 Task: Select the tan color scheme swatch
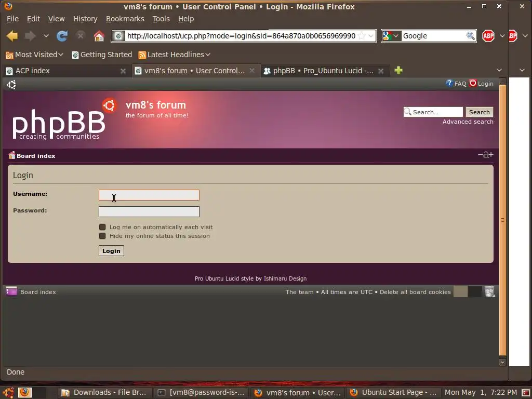[460, 291]
